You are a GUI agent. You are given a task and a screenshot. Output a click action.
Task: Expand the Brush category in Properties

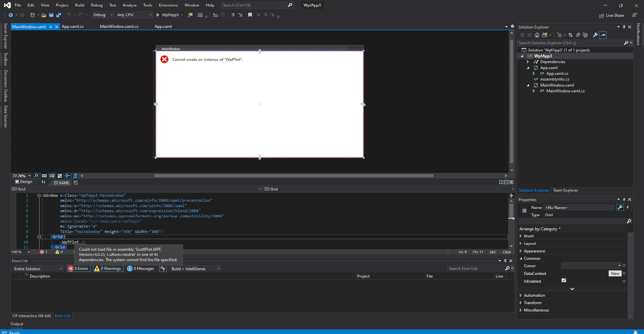click(521, 236)
